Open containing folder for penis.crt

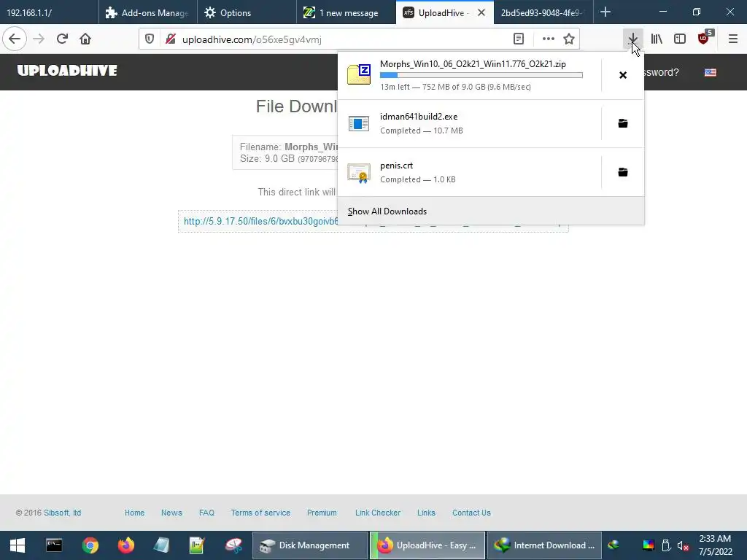(623, 172)
